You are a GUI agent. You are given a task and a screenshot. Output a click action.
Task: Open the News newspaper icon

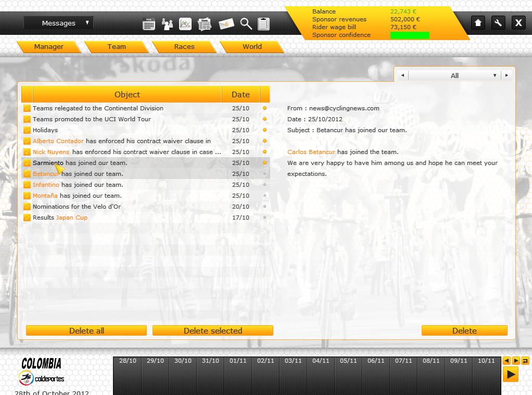205,24
